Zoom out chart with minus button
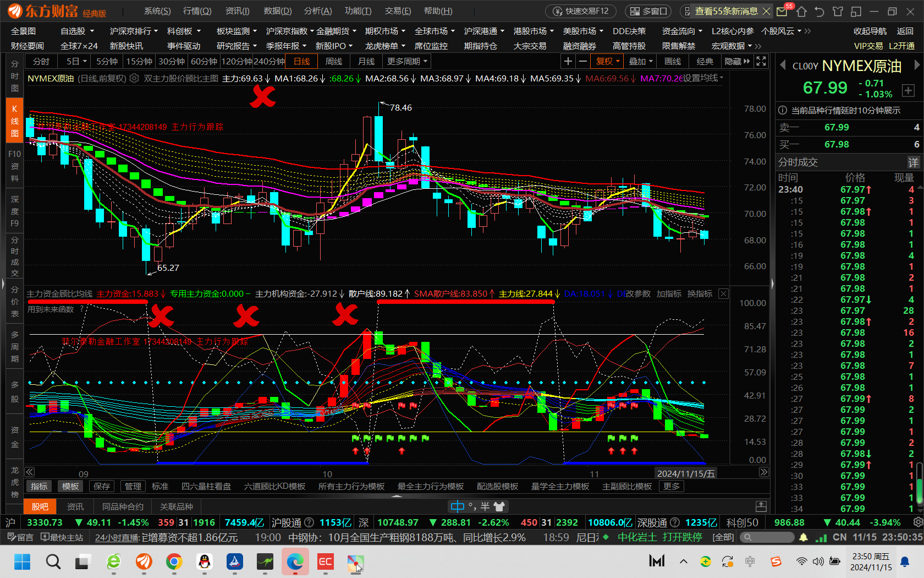 tap(583, 61)
